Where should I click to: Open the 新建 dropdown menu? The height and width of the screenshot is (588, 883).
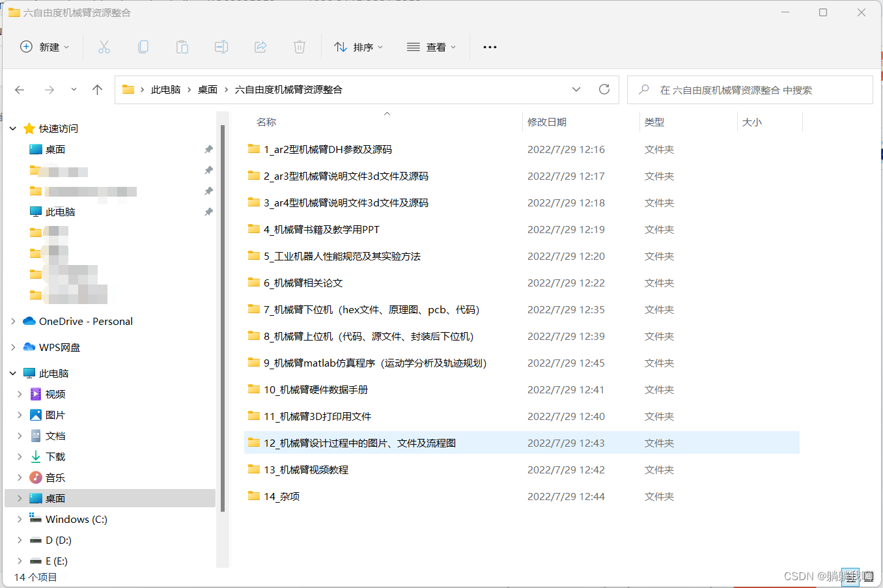(x=44, y=47)
